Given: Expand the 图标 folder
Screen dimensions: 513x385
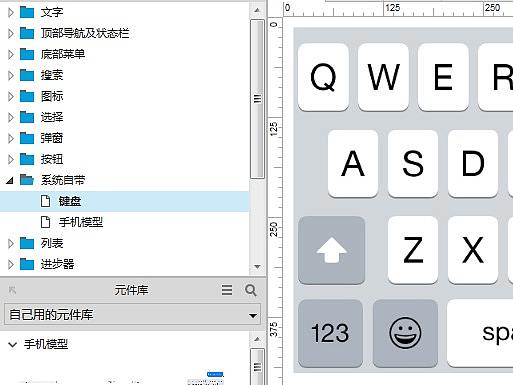Looking at the screenshot, I should point(11,96).
